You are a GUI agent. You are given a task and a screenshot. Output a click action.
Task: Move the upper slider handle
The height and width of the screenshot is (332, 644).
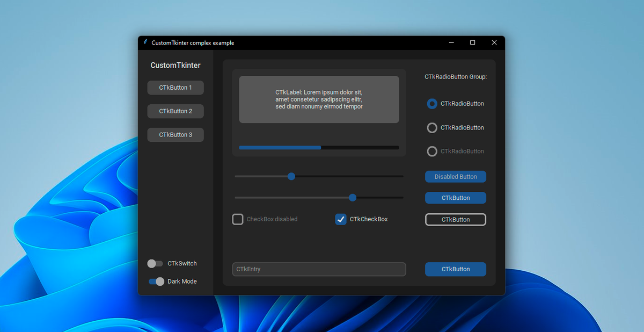pyautogui.click(x=291, y=176)
